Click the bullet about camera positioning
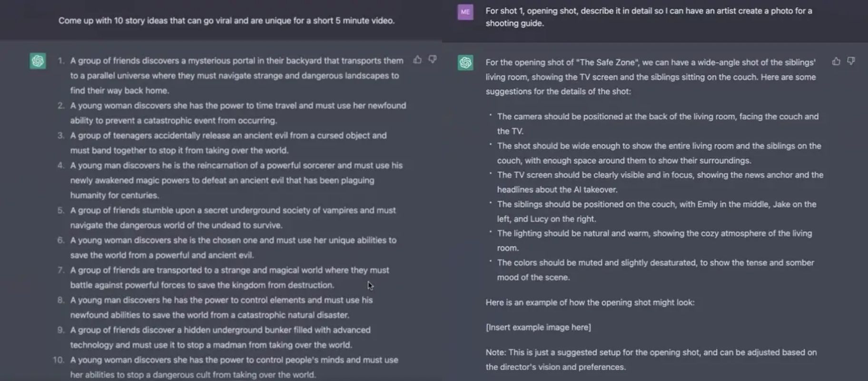Viewport: 868px width, 381px height. click(x=658, y=123)
